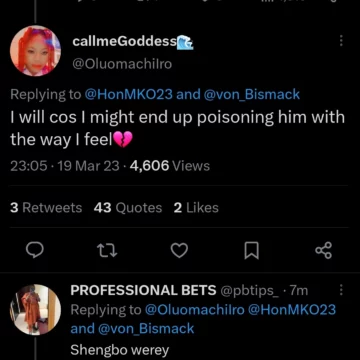360x360 pixels.
Task: Open @von_Bismack mention in main tweet
Action: click(250, 95)
